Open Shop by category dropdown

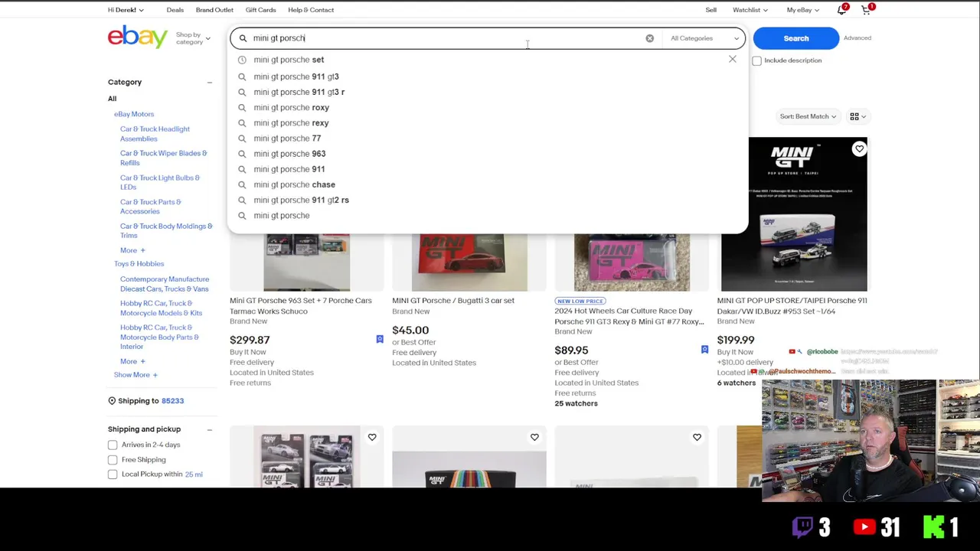(193, 38)
